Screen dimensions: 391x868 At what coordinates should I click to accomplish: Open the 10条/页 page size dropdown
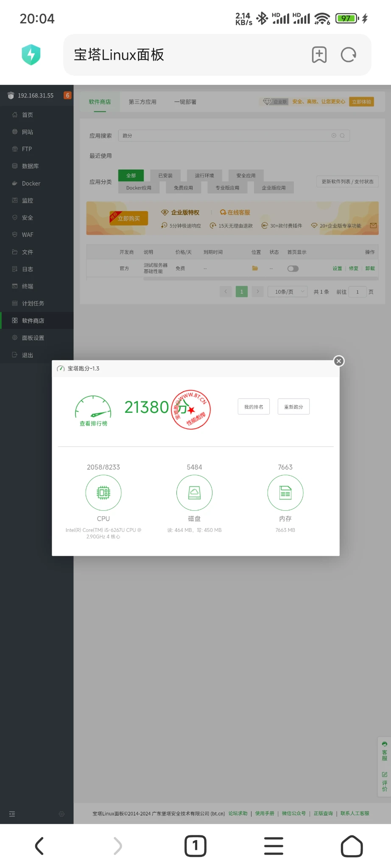coord(288,292)
